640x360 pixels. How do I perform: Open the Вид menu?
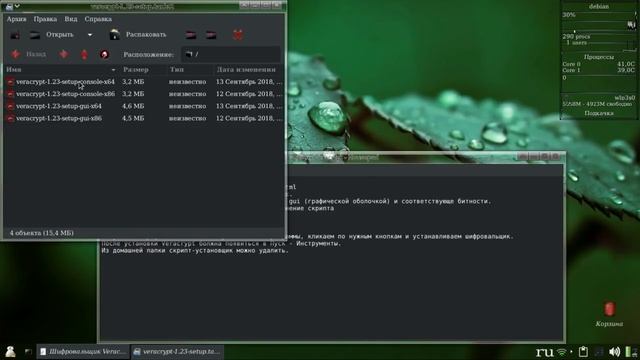(71, 19)
